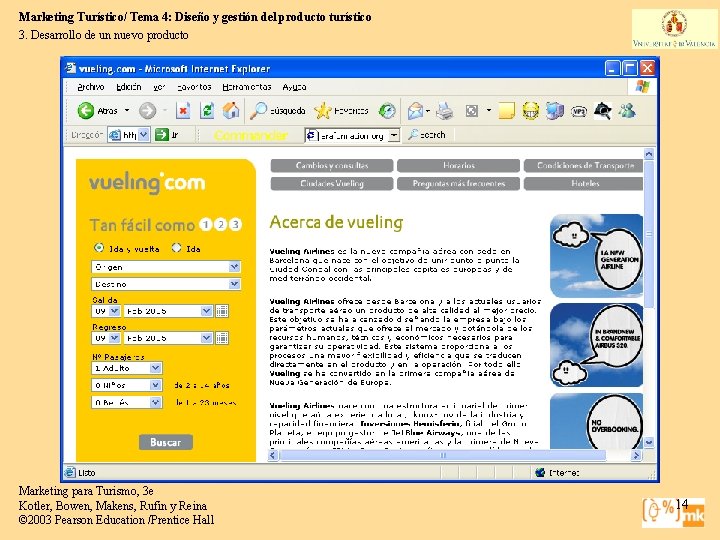Click the search magnifier in Commander bar
The image size is (720, 540).
tap(413, 135)
